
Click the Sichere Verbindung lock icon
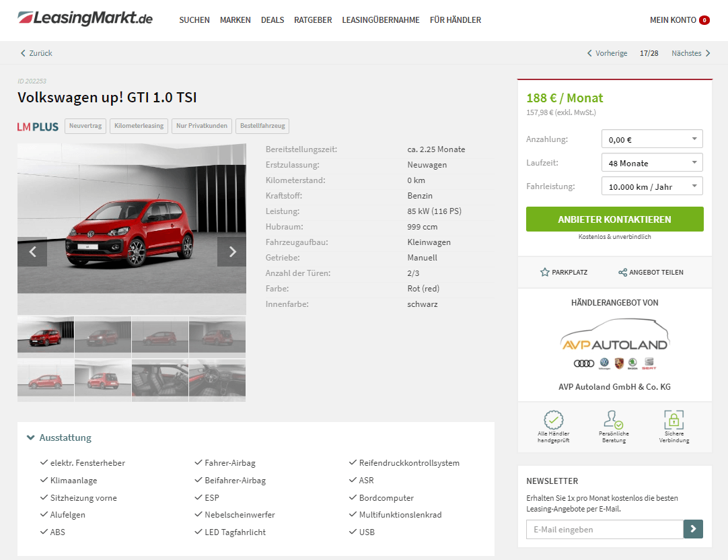pyautogui.click(x=674, y=419)
